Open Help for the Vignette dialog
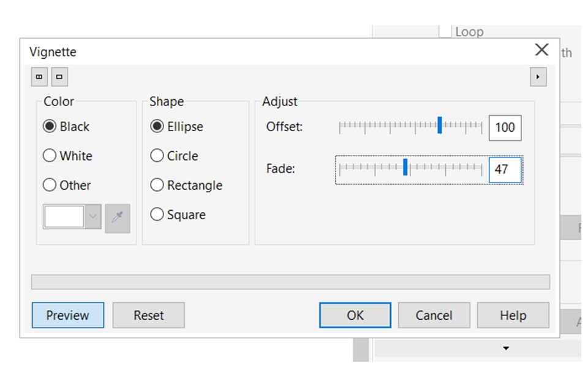 pyautogui.click(x=513, y=315)
